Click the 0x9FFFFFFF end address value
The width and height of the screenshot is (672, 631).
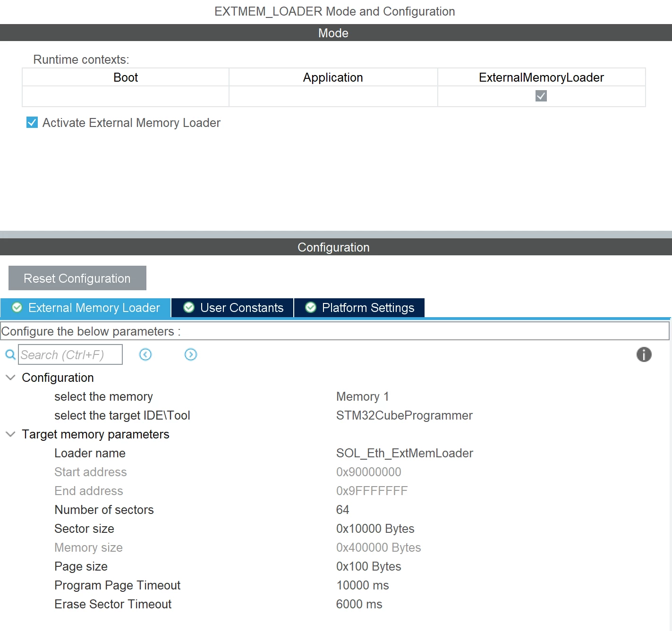[x=372, y=491]
